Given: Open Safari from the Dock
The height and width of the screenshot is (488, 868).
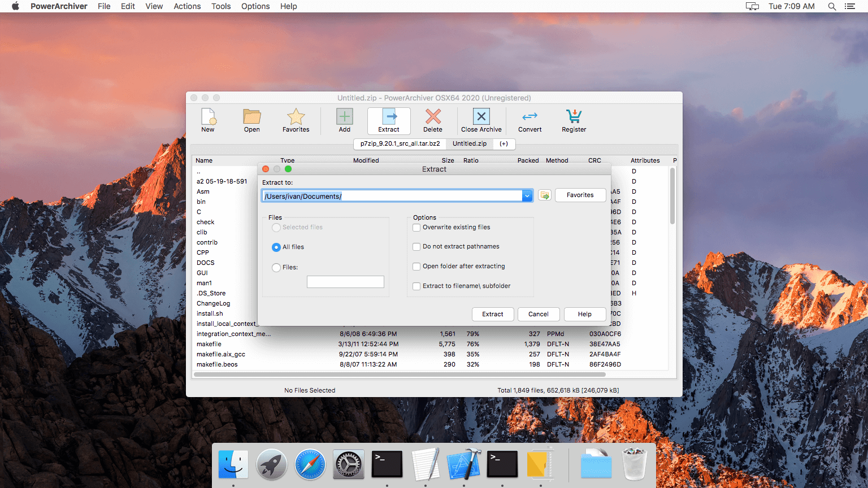Looking at the screenshot, I should [310, 465].
